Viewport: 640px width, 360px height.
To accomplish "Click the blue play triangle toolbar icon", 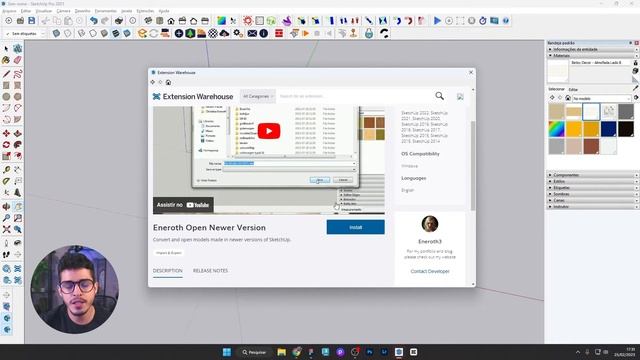I will click(x=437, y=20).
